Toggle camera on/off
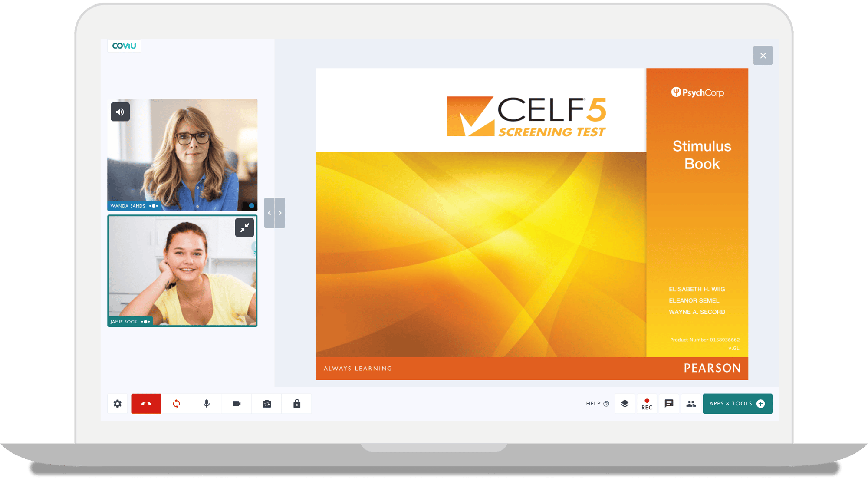Screen dimensions: 868x478 tap(237, 404)
